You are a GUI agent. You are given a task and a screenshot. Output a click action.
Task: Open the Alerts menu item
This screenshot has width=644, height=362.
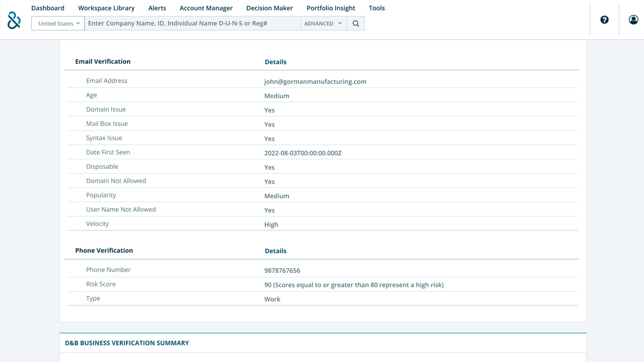click(x=157, y=8)
